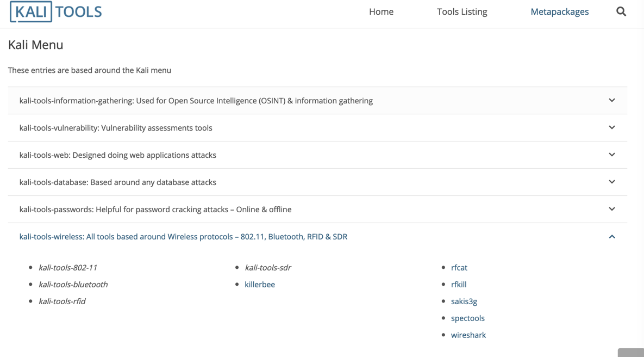Expand kali-tools-web chevron
Screen dimensions: 644x357
tap(612, 154)
